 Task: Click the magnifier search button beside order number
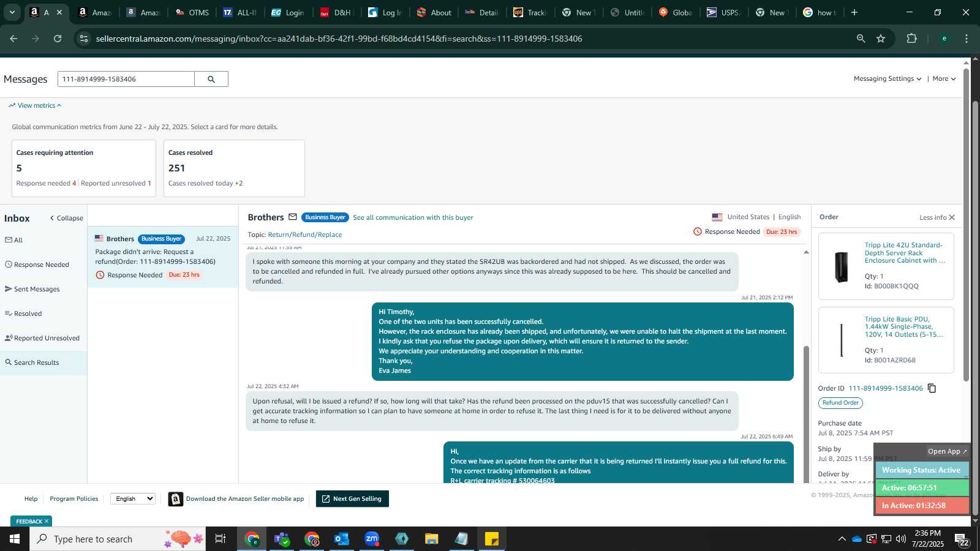coord(211,79)
